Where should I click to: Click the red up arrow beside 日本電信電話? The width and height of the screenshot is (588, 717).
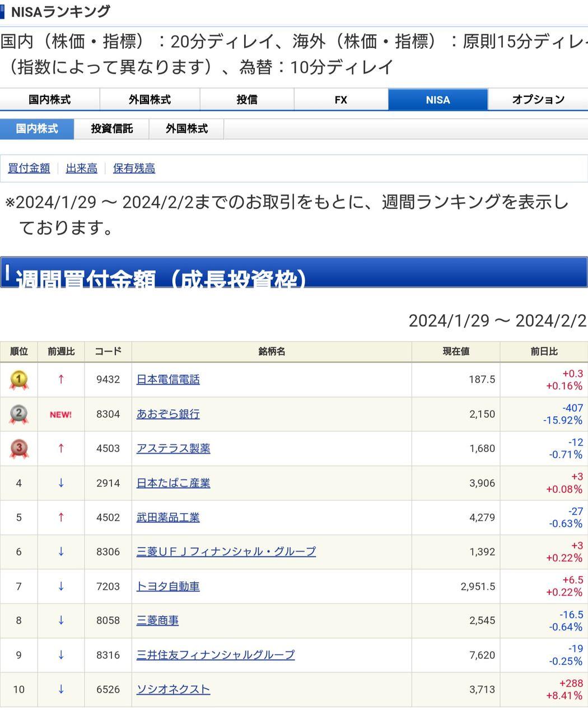click(x=60, y=379)
